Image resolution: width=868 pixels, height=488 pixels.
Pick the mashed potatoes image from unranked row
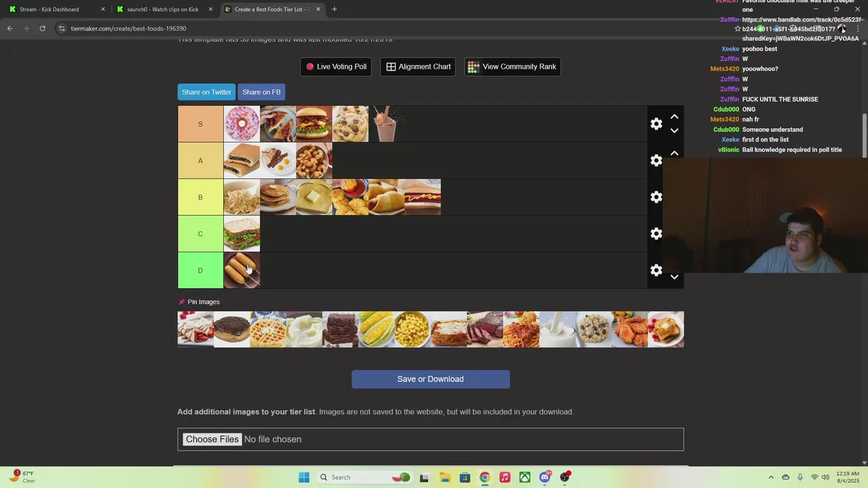pyautogui.click(x=304, y=329)
